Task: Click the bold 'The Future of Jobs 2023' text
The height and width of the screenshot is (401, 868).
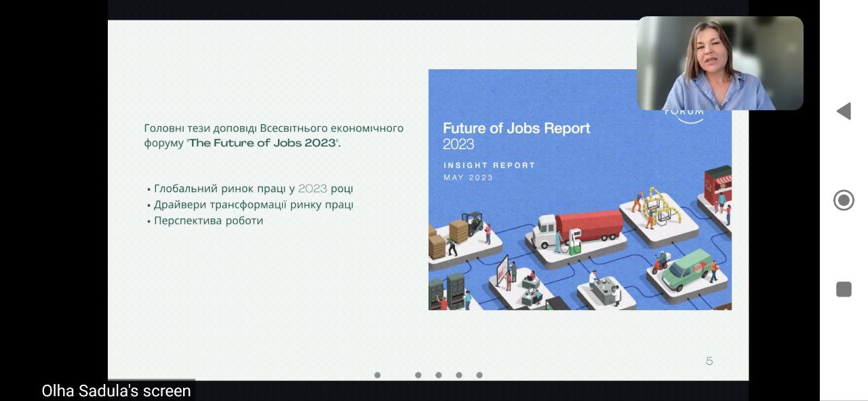Action: pos(262,143)
